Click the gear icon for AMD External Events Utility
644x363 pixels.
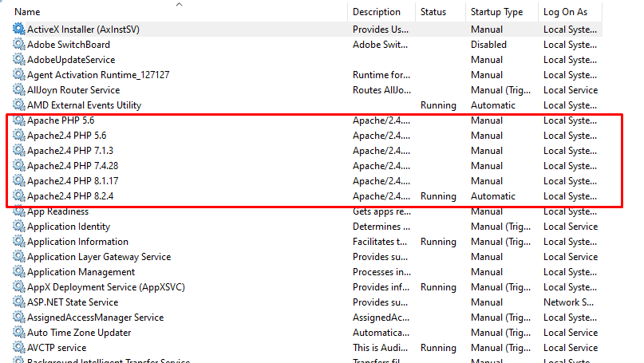click(19, 105)
